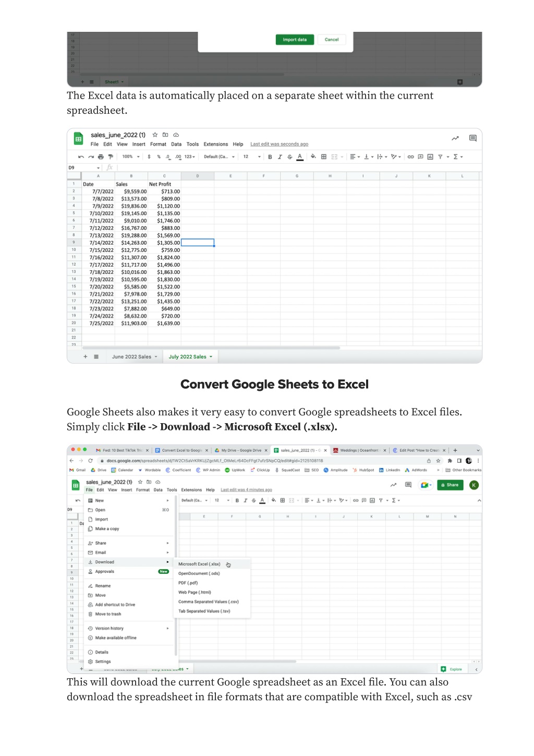534x756 pixels.
Task: Open comment history icon in the middle screenshot
Action: click(x=473, y=138)
